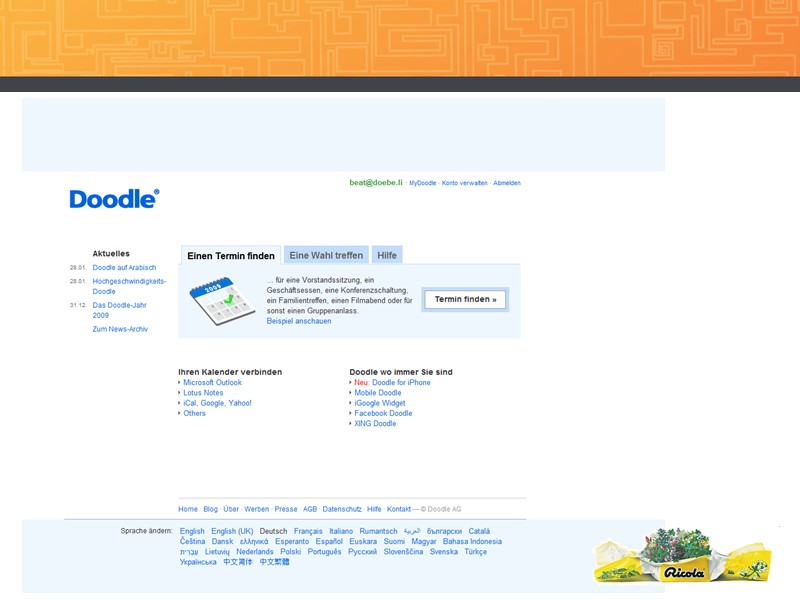Click the Doodle logo
800x600 pixels.
click(x=114, y=199)
